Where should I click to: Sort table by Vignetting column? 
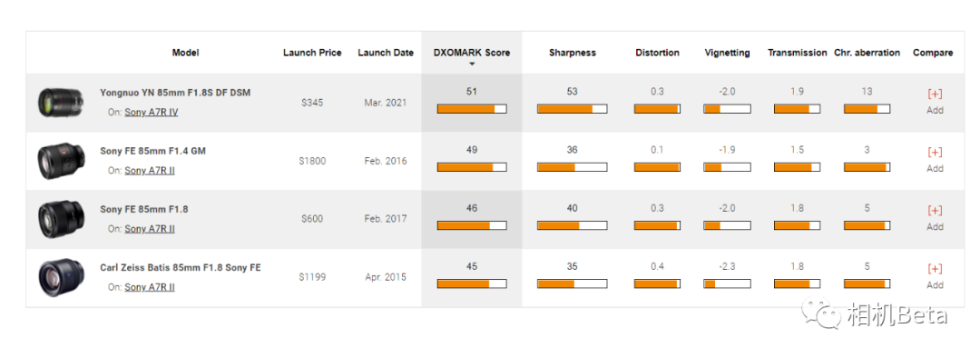pyautogui.click(x=727, y=53)
